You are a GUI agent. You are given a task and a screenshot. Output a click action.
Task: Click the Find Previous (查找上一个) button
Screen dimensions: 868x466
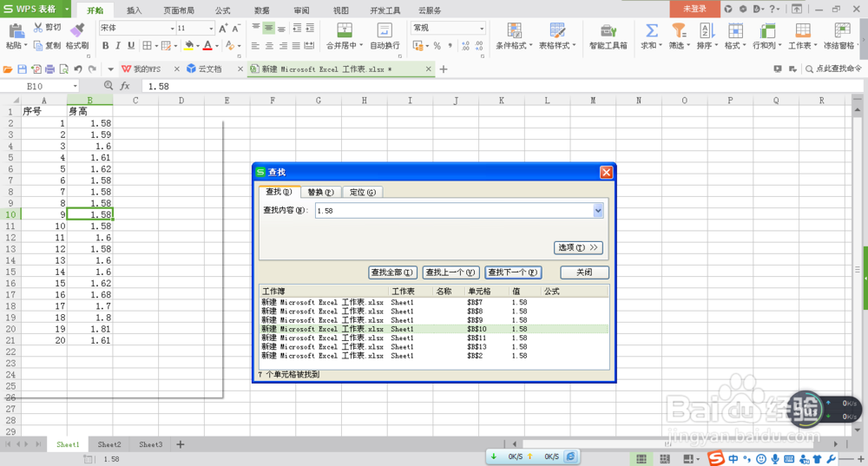point(450,272)
